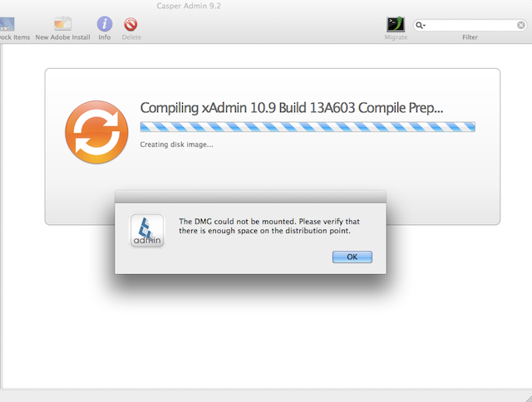Click the Casper Admin icon in alert
Screen dimensions: 532x402
click(x=147, y=231)
